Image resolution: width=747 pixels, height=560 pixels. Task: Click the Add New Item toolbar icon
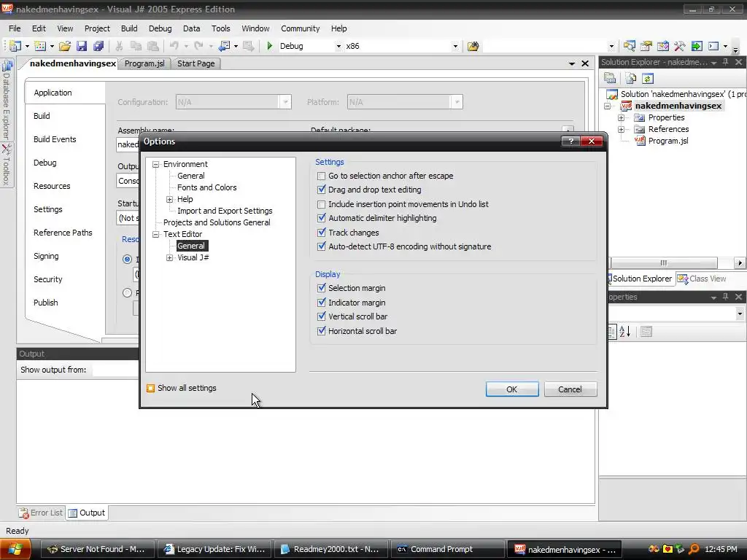click(x=41, y=46)
